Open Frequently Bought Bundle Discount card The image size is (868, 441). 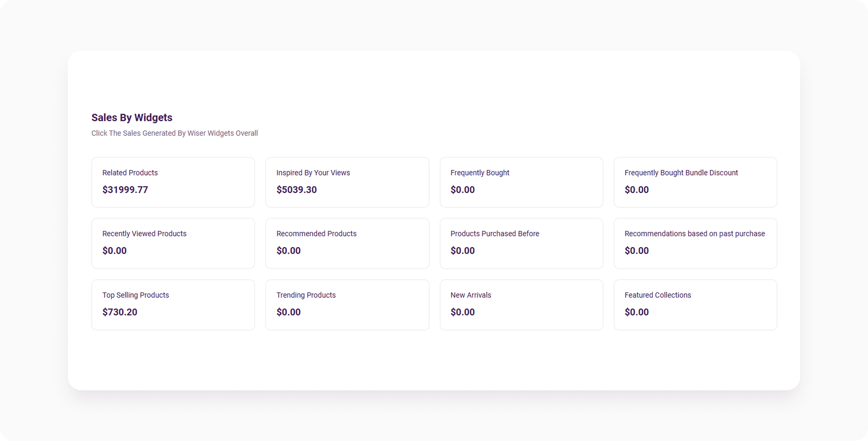(x=695, y=182)
